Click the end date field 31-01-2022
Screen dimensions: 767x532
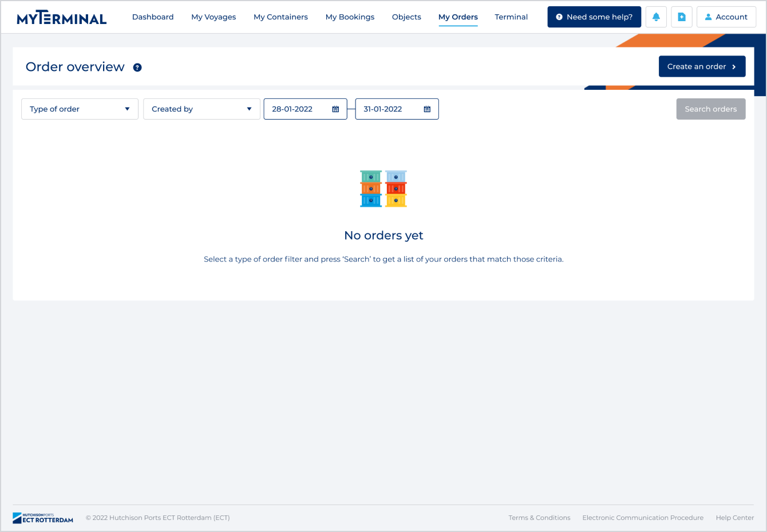click(397, 109)
